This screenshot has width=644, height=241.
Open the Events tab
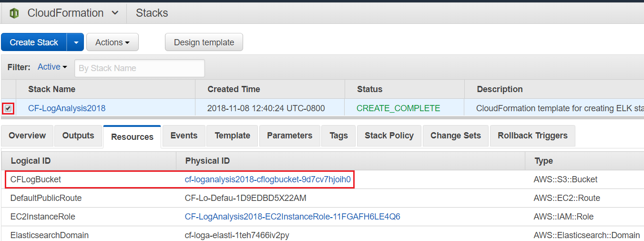tap(184, 136)
